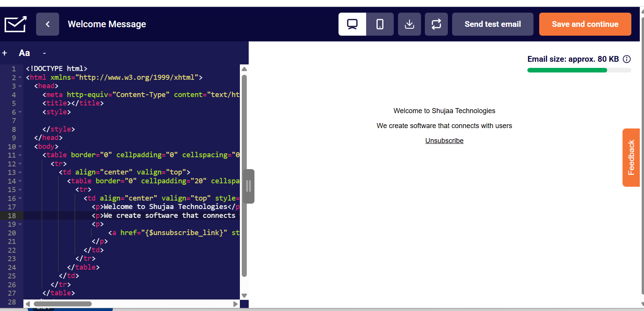This screenshot has width=644, height=311.
Task: Switch to mobile preview mode
Action: click(x=380, y=24)
